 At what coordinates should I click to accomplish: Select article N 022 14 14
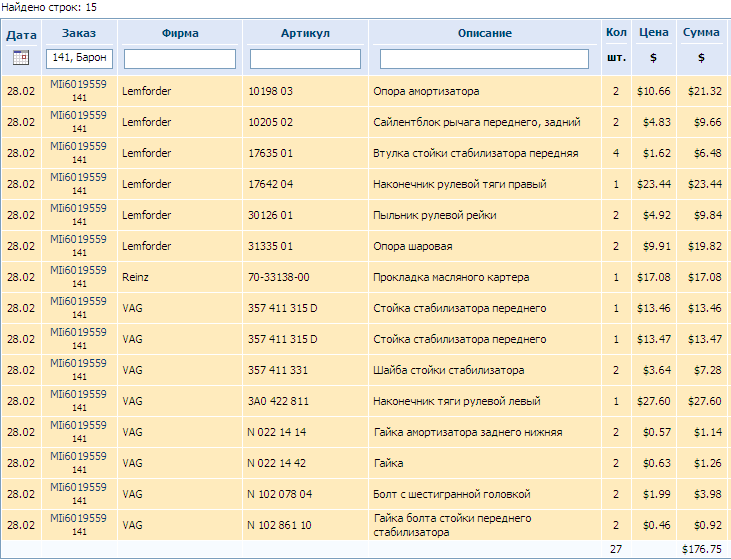coord(276,432)
